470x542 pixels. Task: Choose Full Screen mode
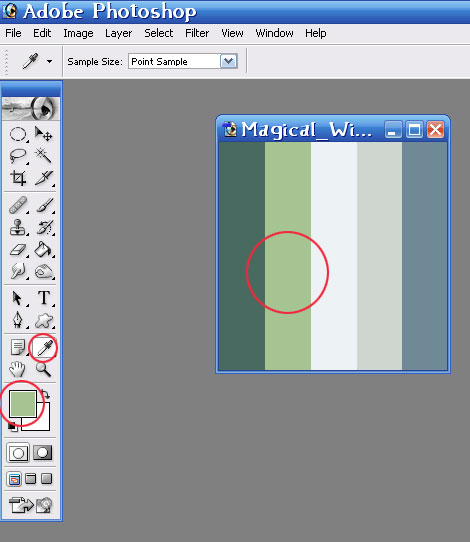tap(47, 479)
